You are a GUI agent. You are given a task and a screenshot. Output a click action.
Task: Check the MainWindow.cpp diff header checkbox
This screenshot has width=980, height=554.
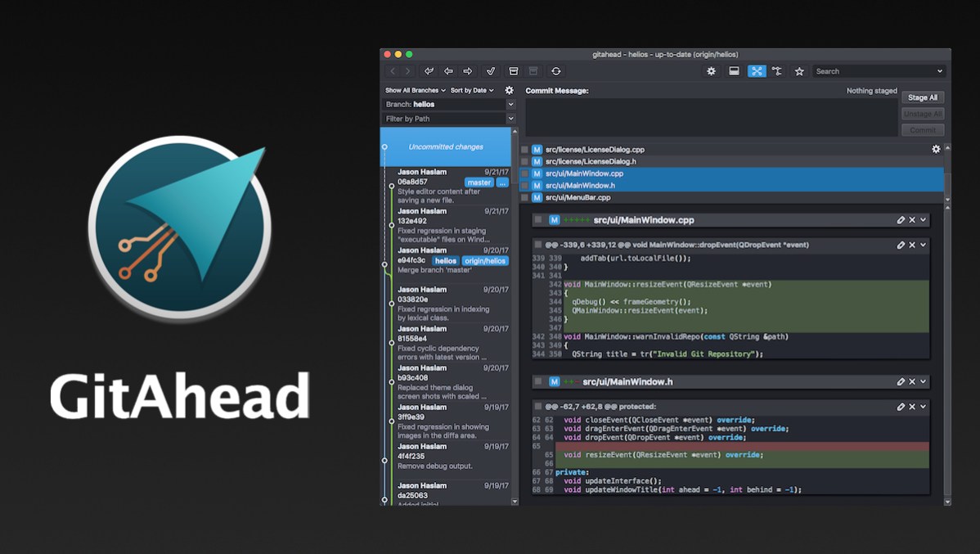(538, 220)
